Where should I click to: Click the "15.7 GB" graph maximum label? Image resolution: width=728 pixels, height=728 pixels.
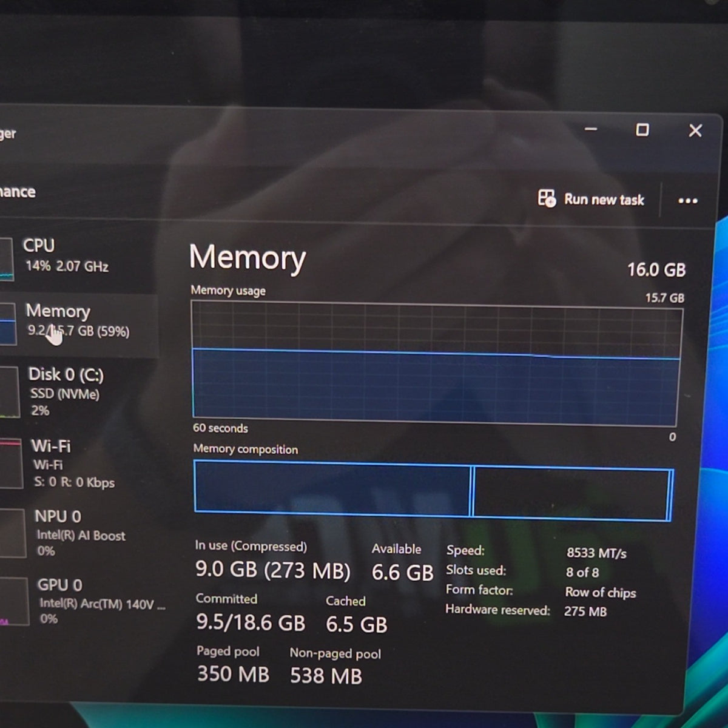(664, 298)
